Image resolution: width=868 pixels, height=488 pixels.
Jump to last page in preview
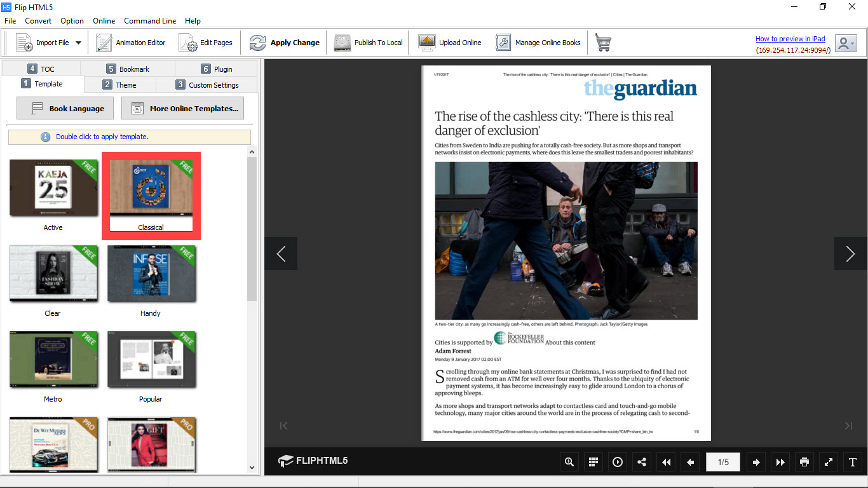pos(848,426)
